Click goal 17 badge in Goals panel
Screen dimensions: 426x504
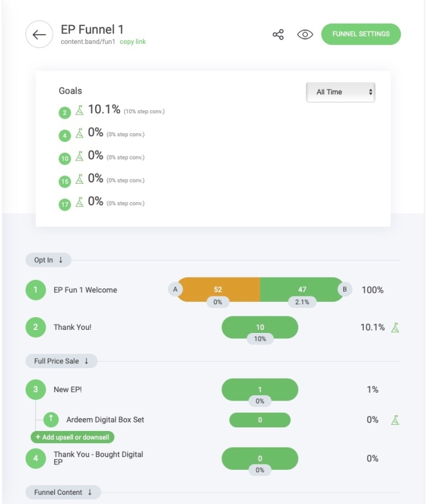click(x=65, y=205)
